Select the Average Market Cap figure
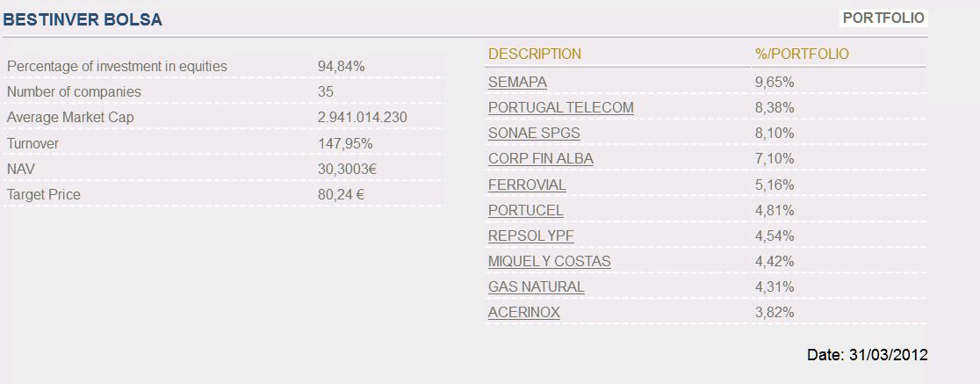 (362, 117)
